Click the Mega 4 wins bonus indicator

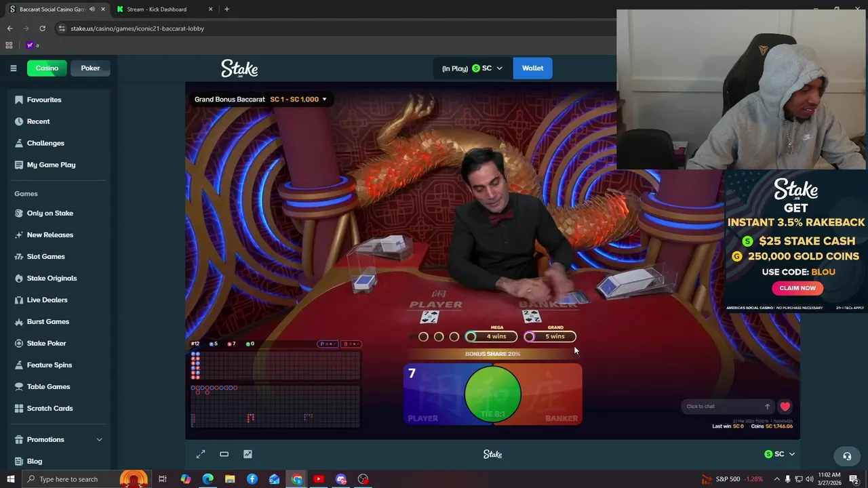[x=491, y=336]
